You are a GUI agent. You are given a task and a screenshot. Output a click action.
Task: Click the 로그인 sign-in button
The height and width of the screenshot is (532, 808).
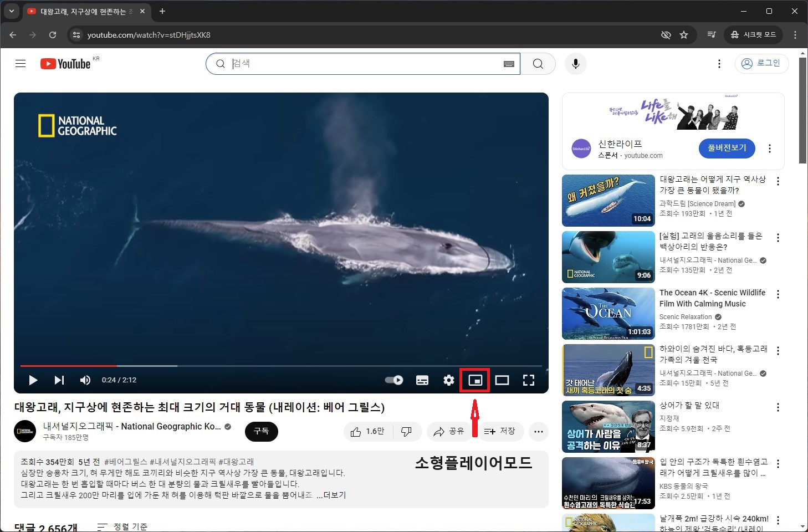point(761,63)
